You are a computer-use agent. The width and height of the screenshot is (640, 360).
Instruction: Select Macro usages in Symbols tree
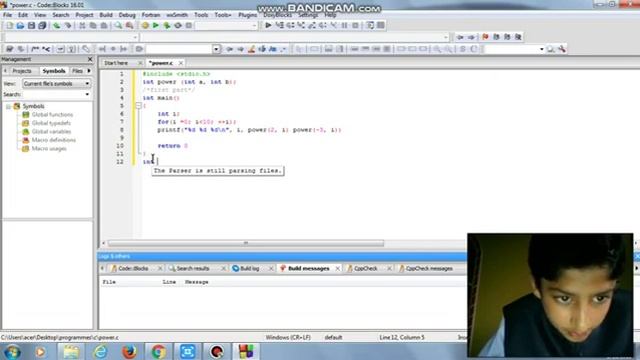point(49,149)
